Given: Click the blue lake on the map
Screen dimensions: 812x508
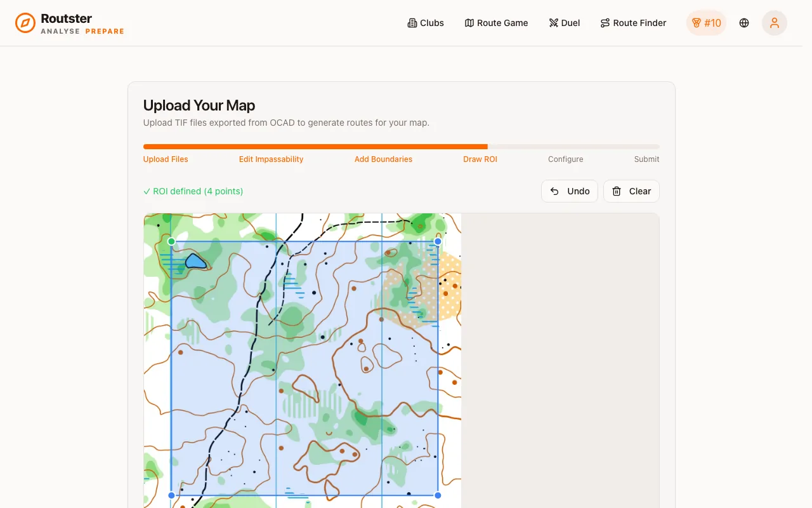Looking at the screenshot, I should click(195, 261).
